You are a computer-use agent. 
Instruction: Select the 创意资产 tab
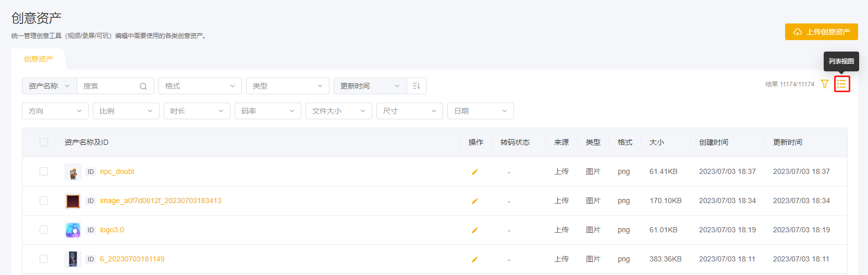click(39, 59)
